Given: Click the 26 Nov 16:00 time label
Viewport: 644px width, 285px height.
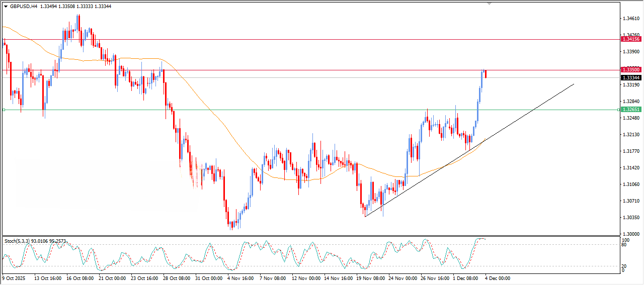Looking at the screenshot, I should pyautogui.click(x=435, y=277).
